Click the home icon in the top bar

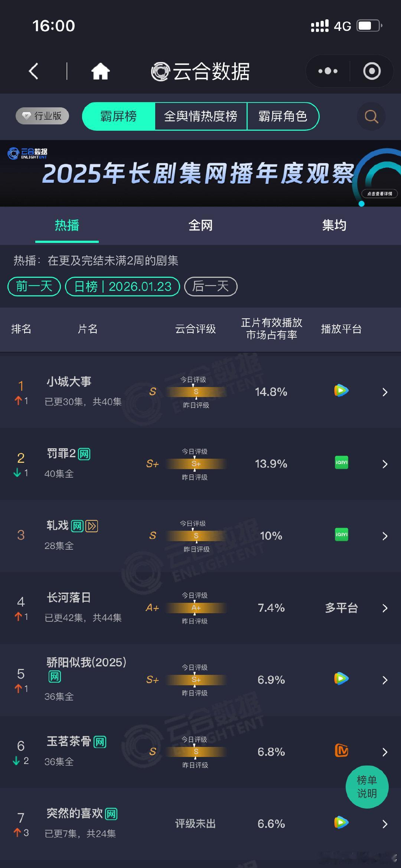coord(101,71)
